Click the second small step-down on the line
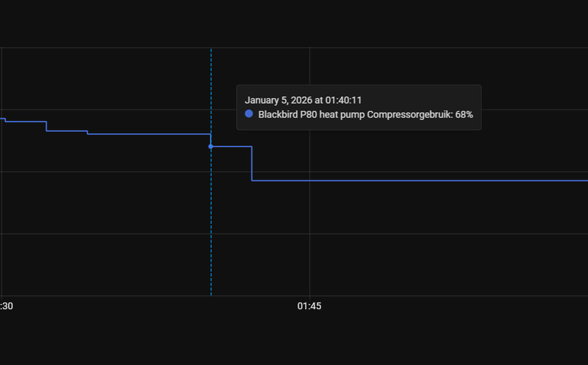The image size is (588, 365). click(87, 132)
